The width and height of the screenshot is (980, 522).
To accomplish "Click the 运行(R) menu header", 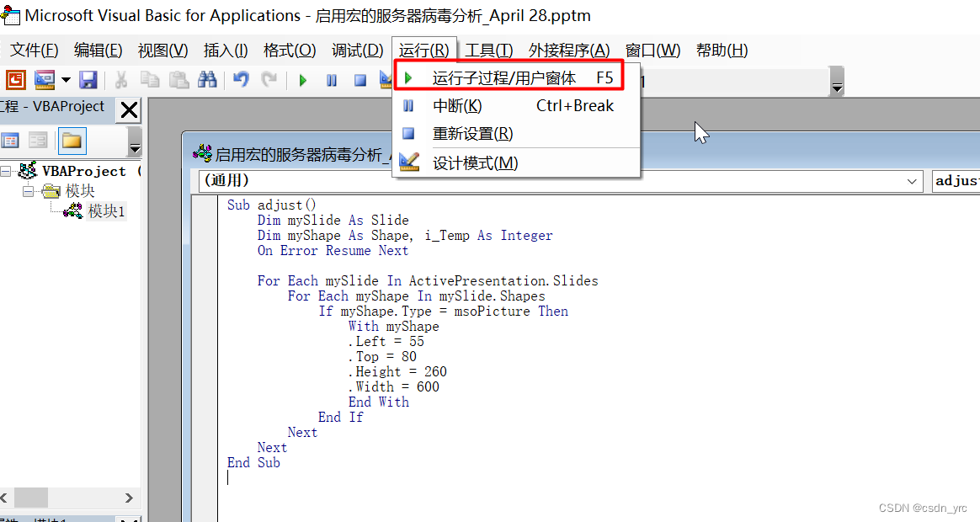I will 424,50.
